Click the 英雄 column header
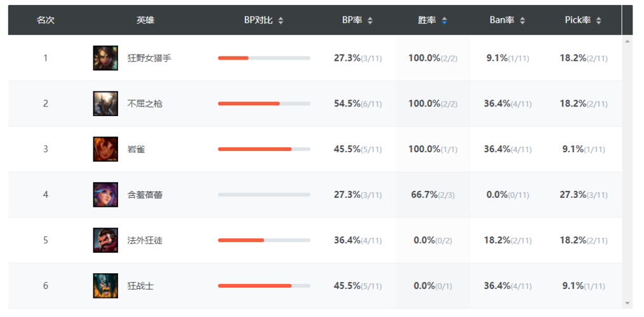The image size is (644, 317). tap(145, 20)
